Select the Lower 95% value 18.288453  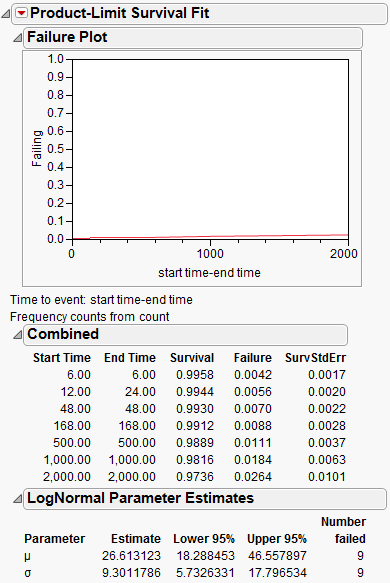(x=205, y=556)
